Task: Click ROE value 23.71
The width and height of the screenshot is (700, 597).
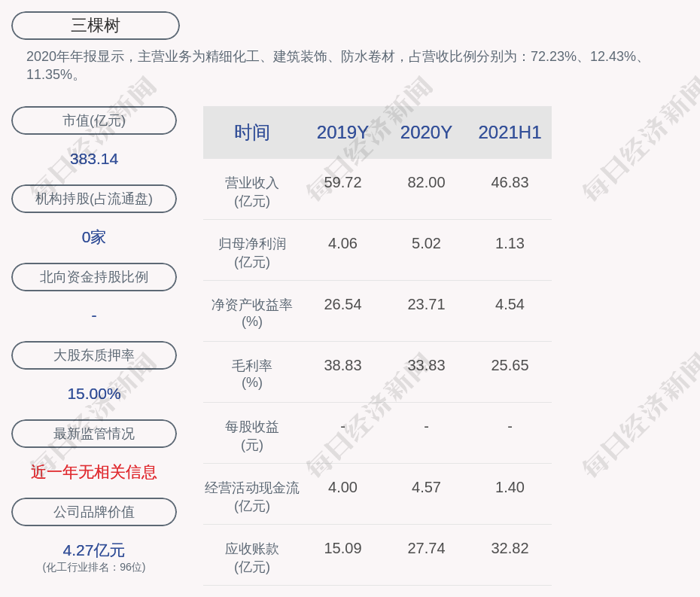Action: [426, 305]
